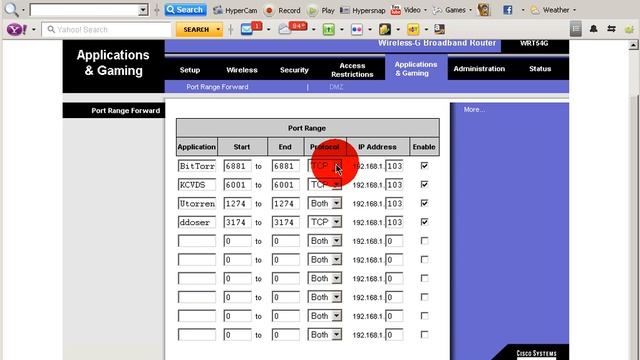
Task: Click the magnifier icon in the top toolbar
Action: coord(11,9)
